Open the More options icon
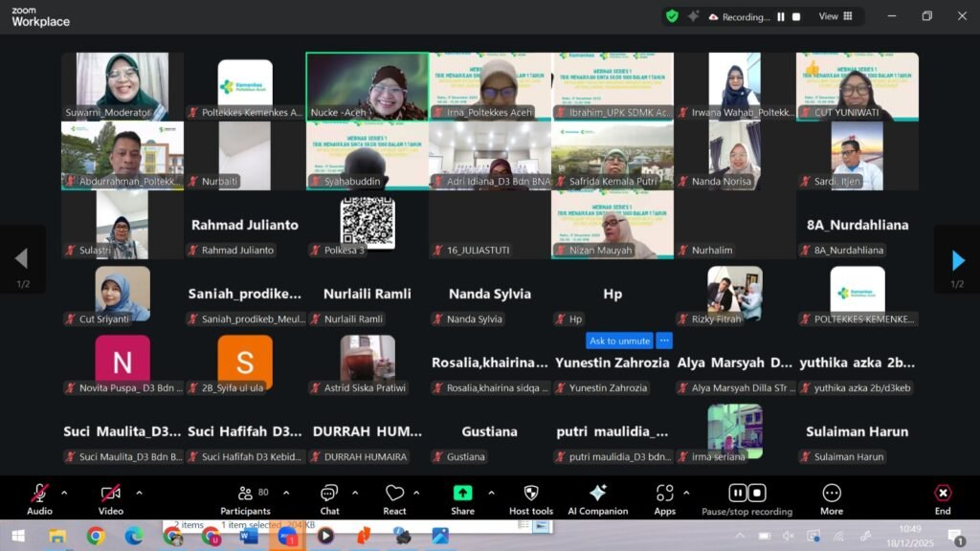The height and width of the screenshot is (551, 980). point(832,494)
